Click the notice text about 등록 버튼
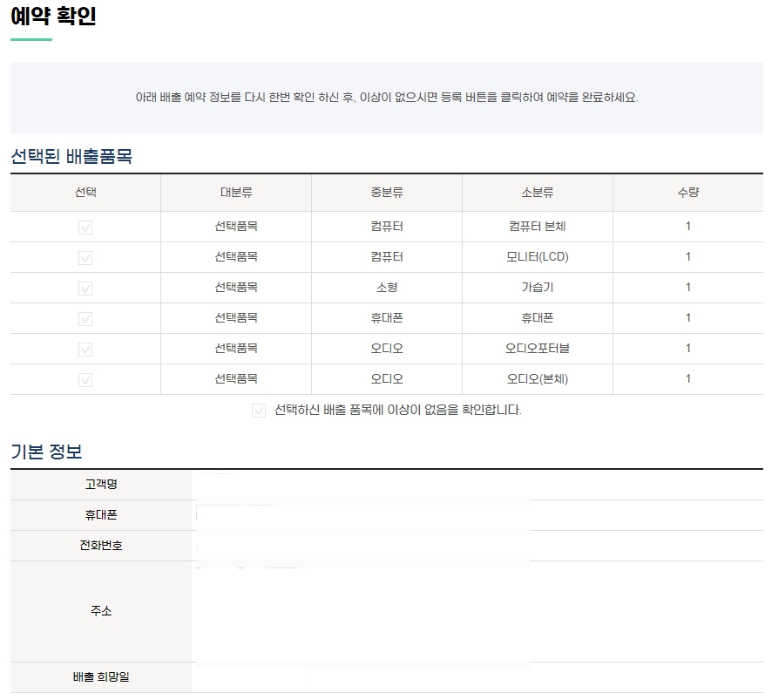The width and height of the screenshot is (772, 700). (x=387, y=98)
